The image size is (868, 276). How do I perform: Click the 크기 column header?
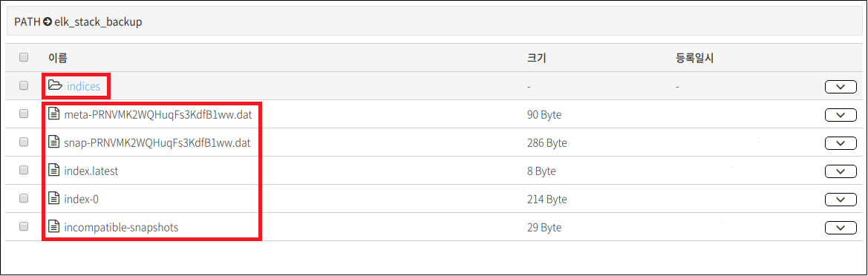[x=536, y=58]
